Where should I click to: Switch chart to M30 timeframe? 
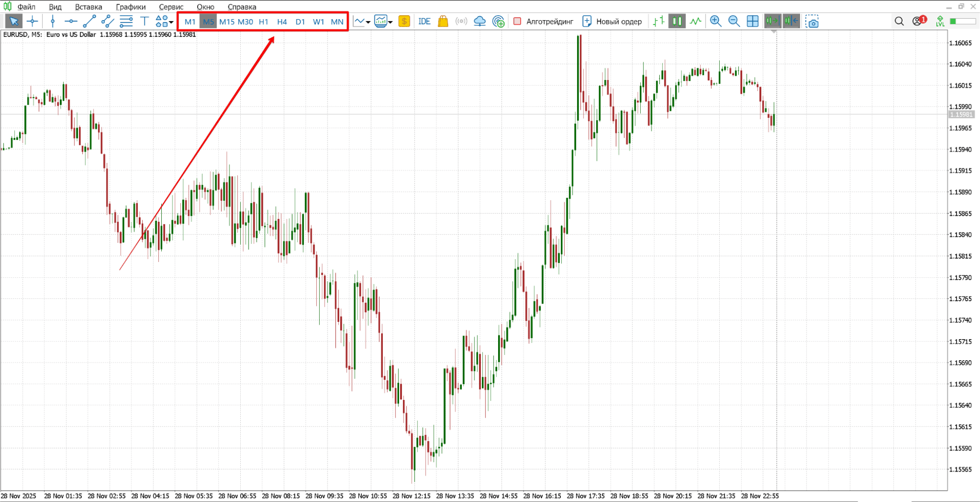(x=245, y=22)
